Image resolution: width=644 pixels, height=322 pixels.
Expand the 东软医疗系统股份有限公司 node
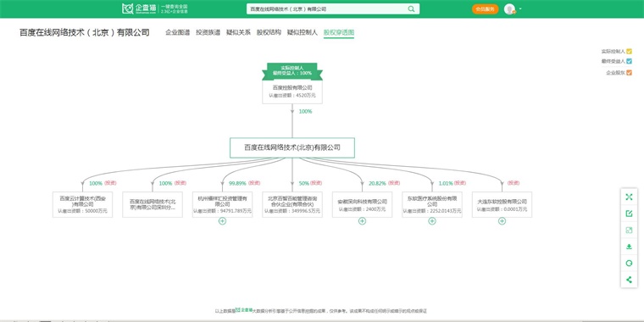[x=432, y=221]
